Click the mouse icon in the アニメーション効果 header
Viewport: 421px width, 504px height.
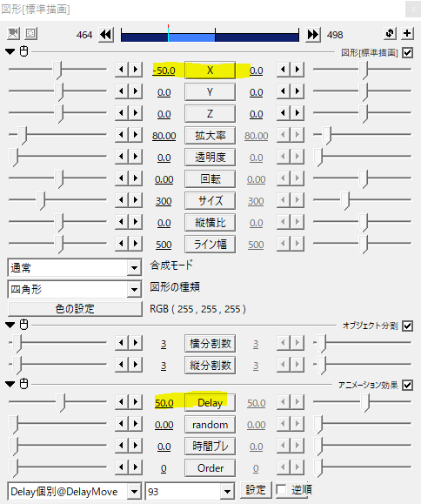coord(24,384)
